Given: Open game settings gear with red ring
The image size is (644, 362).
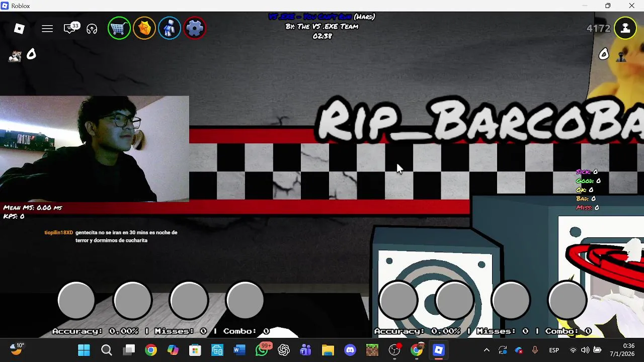Looking at the screenshot, I should [x=195, y=28].
